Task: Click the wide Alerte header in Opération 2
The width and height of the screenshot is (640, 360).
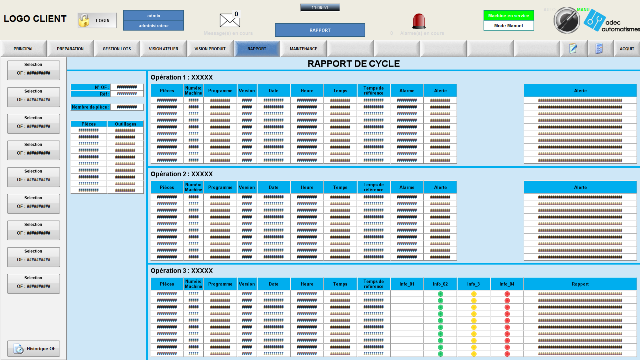Action: [580, 187]
